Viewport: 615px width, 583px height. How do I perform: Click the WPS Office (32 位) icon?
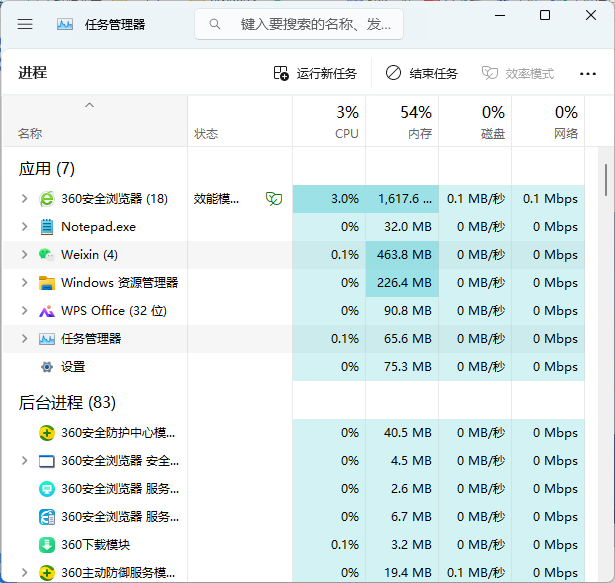47,311
